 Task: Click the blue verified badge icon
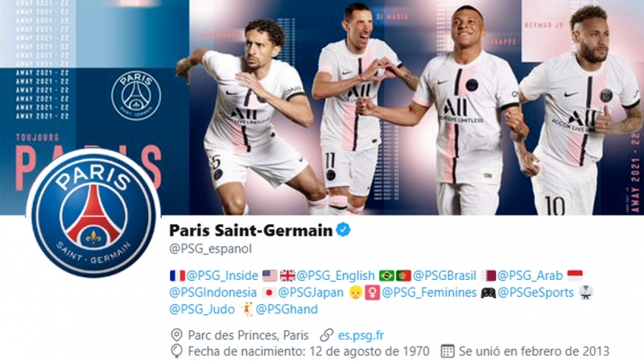344,229
